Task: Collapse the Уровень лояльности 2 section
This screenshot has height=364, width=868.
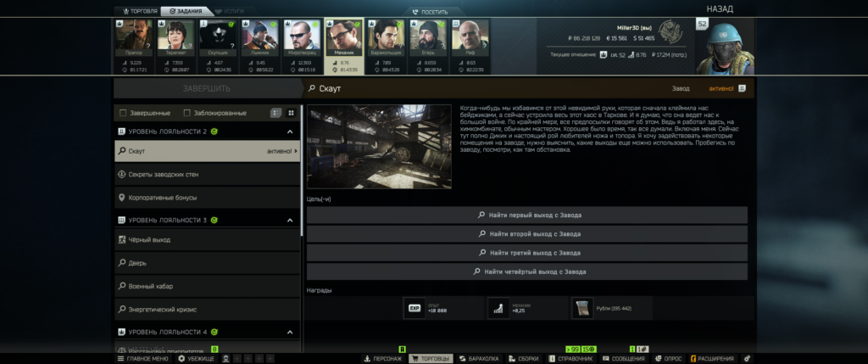Action: pyautogui.click(x=290, y=132)
